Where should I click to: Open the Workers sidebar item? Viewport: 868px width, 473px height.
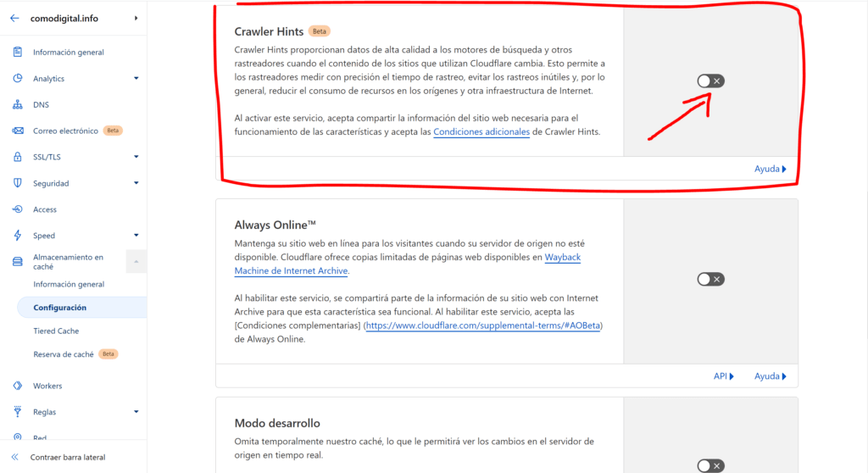coord(47,386)
